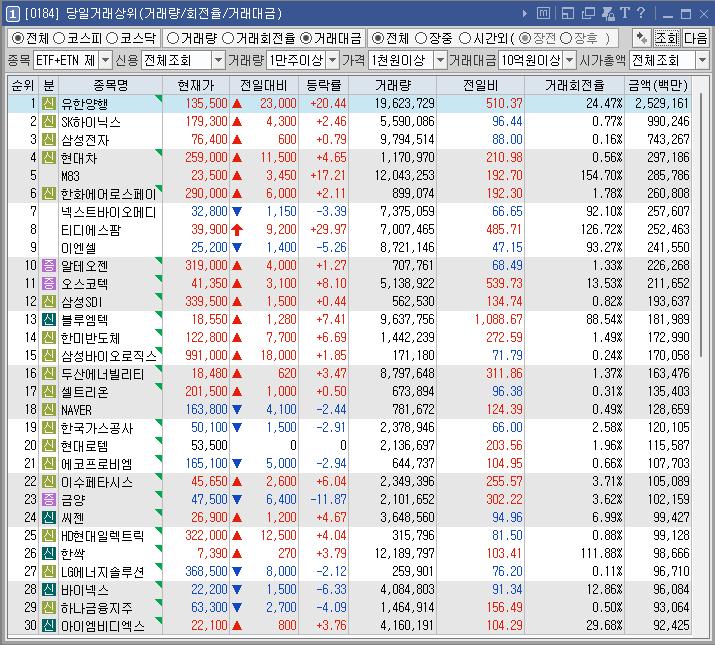This screenshot has height=645, width=715.
Task: Open the 거래량 1만주이상 dropdown
Action: (x=333, y=60)
